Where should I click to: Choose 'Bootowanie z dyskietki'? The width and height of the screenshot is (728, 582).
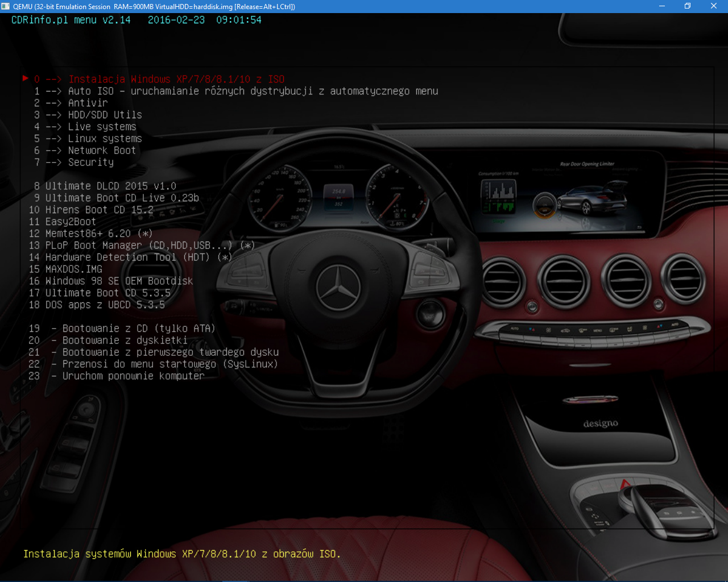click(108, 341)
